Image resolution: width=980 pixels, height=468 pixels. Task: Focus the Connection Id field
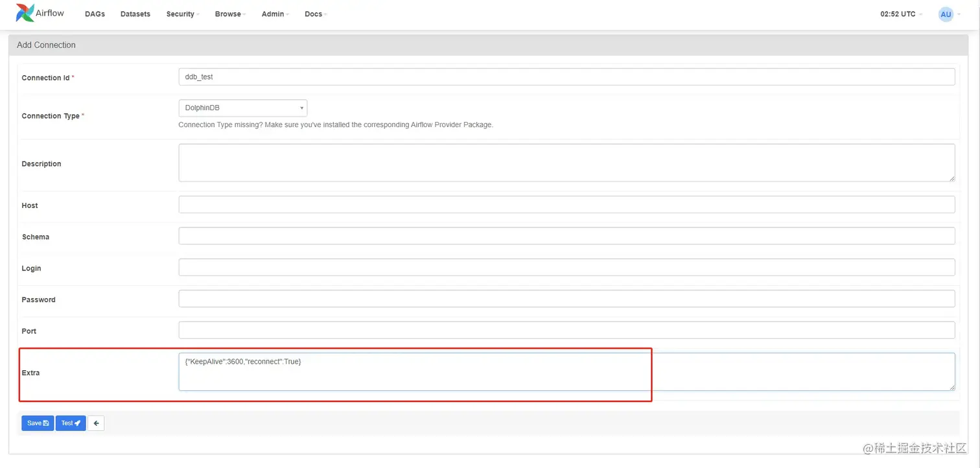pos(566,76)
